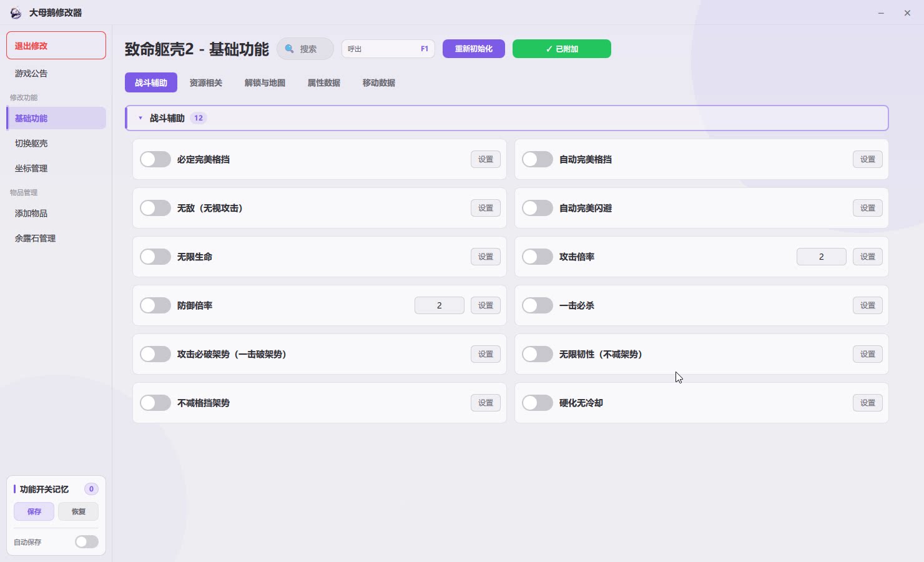
Task: Switch to 属性数据 tab
Action: pos(324,82)
